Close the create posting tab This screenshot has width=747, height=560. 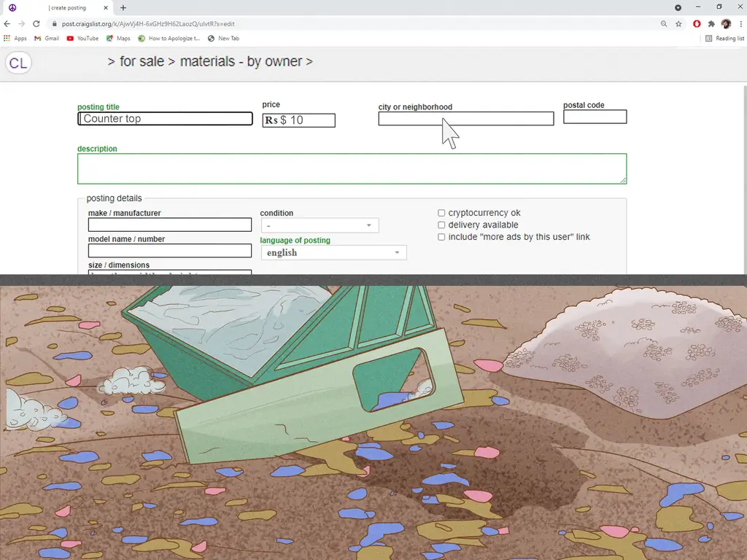[x=106, y=7]
